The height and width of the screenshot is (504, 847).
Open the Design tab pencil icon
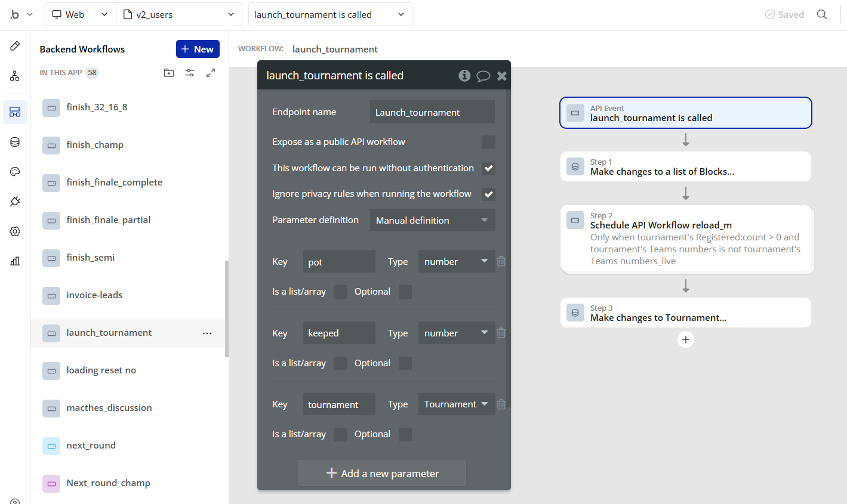15,47
